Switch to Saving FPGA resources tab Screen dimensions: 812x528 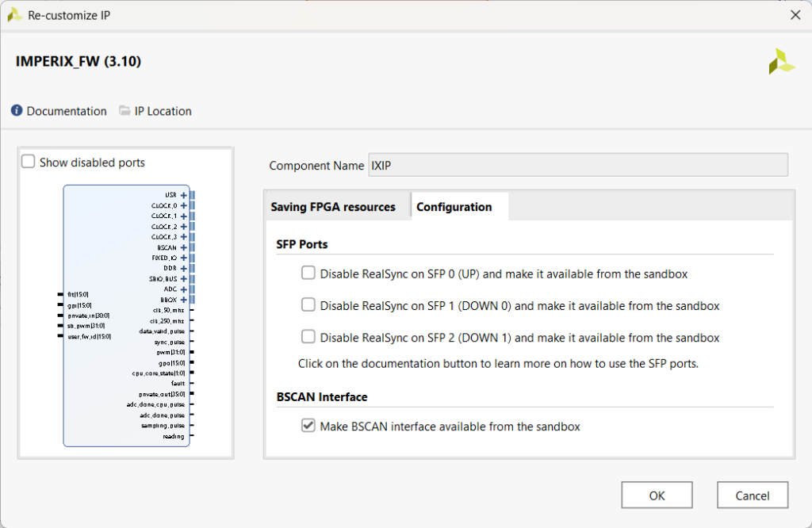point(333,207)
